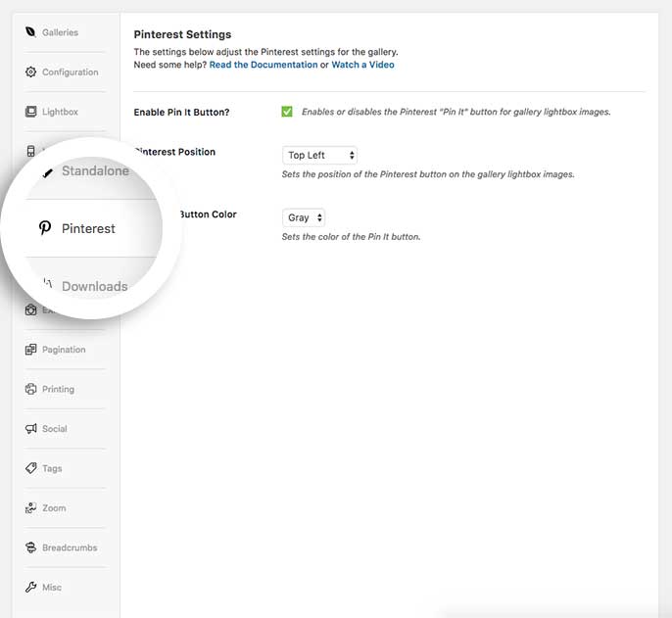Click the Pinterest button position description text

(x=428, y=174)
